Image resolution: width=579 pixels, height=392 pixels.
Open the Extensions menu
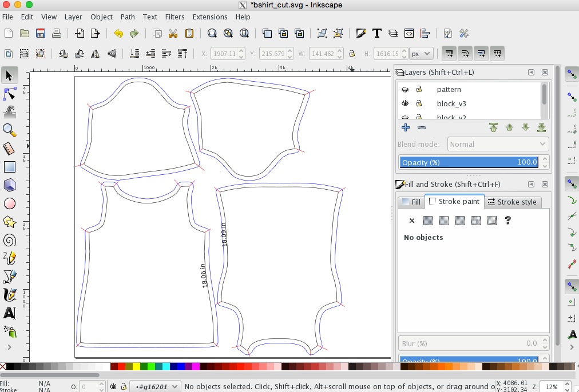click(209, 17)
